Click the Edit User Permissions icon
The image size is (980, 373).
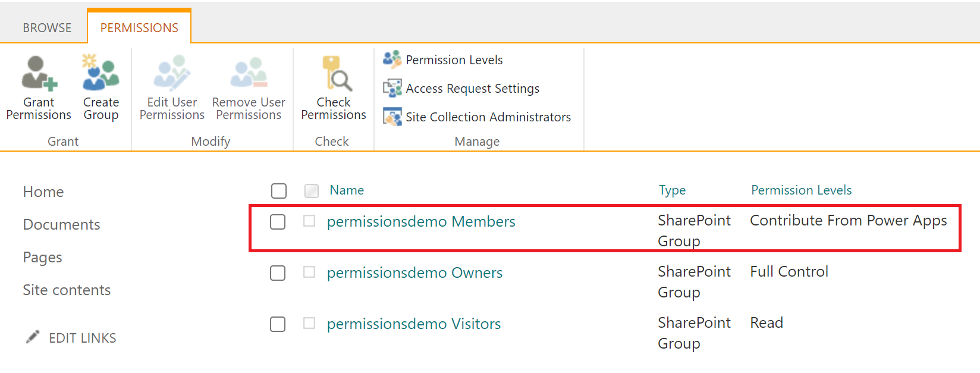click(172, 73)
